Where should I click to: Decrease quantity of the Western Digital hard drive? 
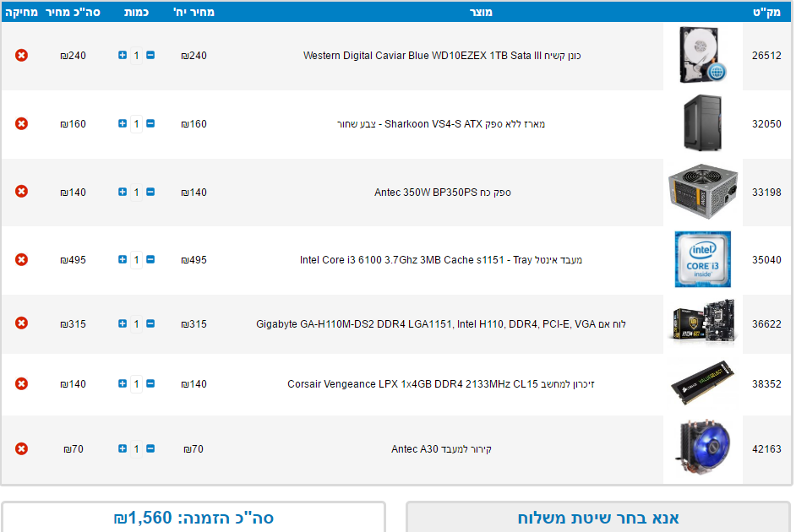coord(150,55)
